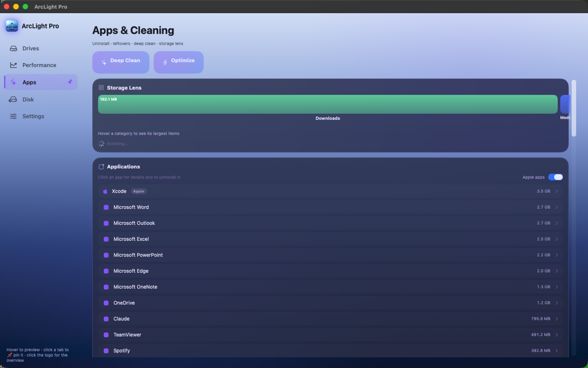The image size is (588, 368).
Task: Click the 152.1 MB label on Downloads bar
Action: (108, 99)
